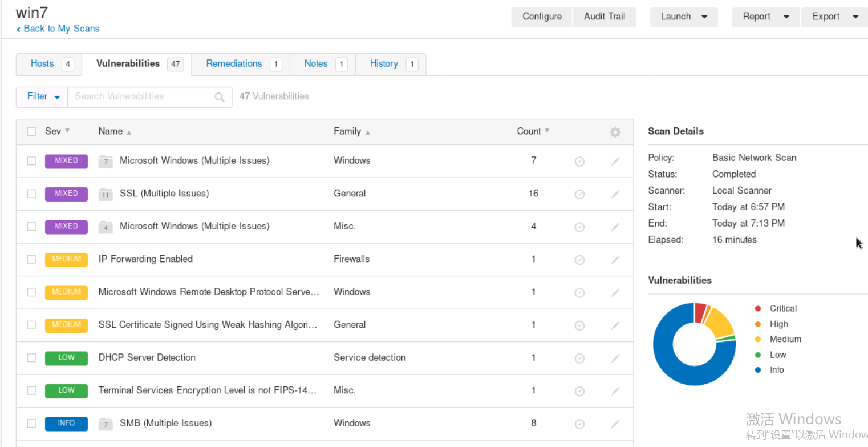Image resolution: width=868 pixels, height=447 pixels.
Task: Check the box for DHCP Server Detection
Action: click(x=31, y=358)
